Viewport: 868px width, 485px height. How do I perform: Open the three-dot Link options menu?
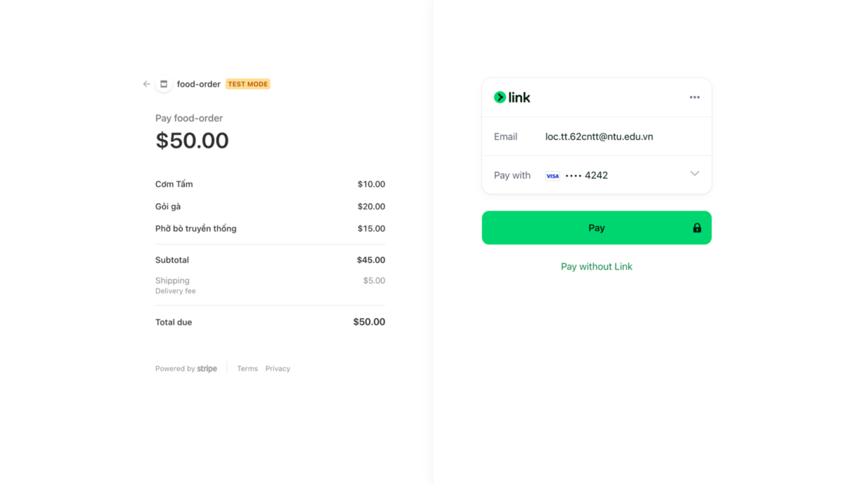pyautogui.click(x=694, y=97)
